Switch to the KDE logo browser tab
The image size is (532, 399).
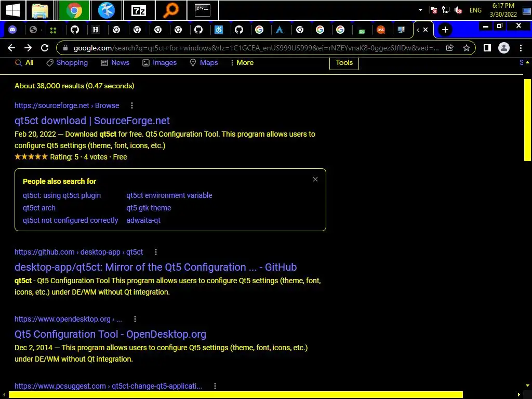tap(219, 30)
